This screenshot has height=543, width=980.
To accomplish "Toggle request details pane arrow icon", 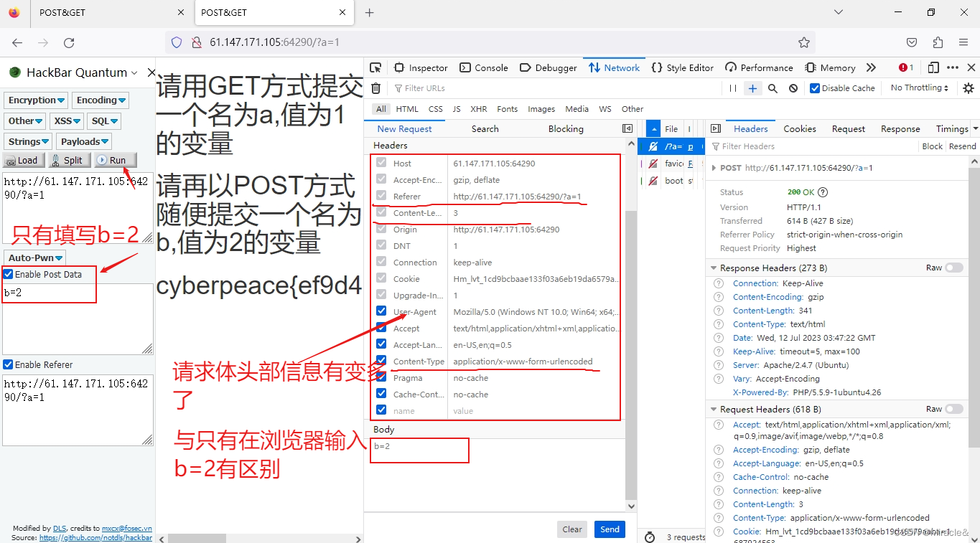I will (x=715, y=128).
